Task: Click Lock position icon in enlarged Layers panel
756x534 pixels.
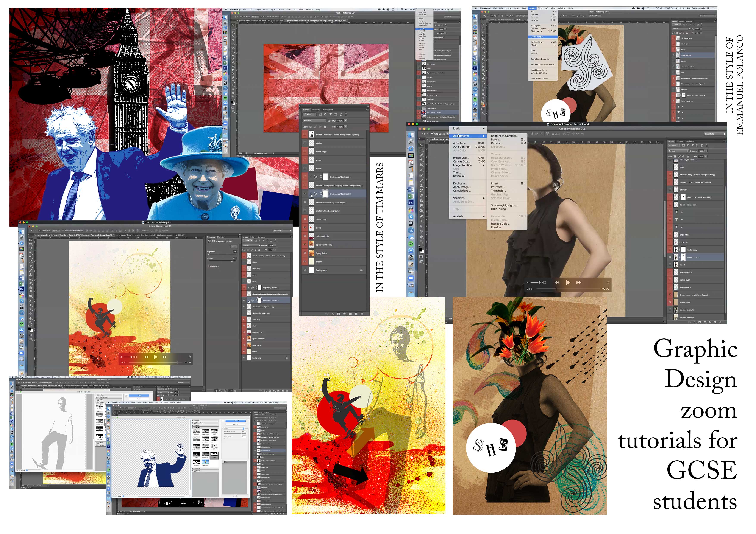Action: [x=320, y=127]
